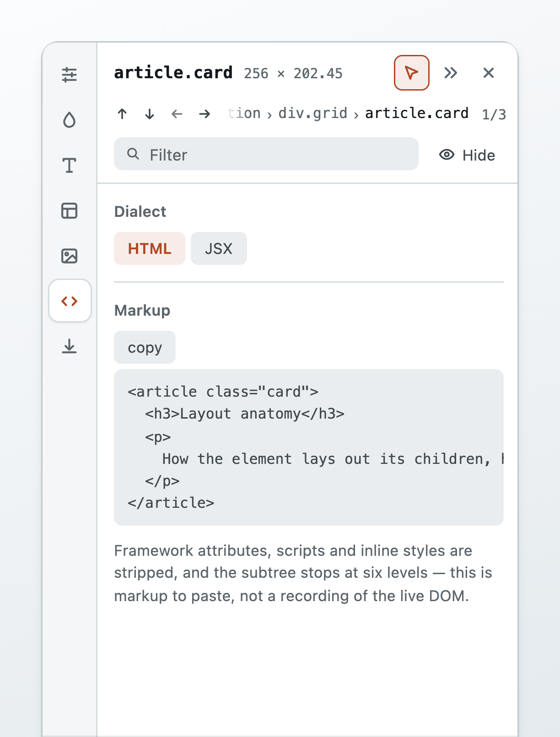The width and height of the screenshot is (560, 737).
Task: Close the inspector panel
Action: [489, 73]
